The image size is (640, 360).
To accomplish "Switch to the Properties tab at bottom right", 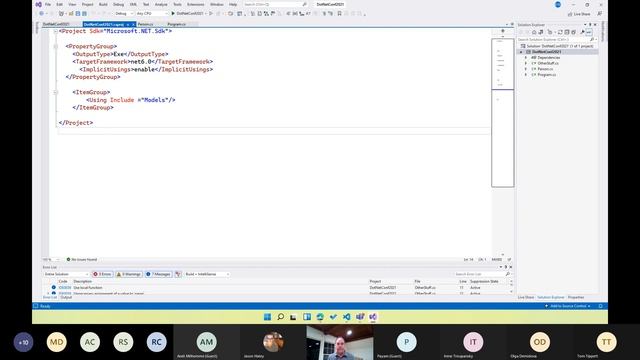I will click(576, 298).
